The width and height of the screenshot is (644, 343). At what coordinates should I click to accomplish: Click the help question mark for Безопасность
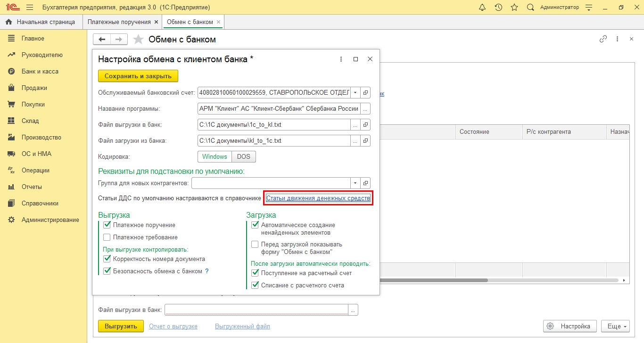pyautogui.click(x=206, y=271)
